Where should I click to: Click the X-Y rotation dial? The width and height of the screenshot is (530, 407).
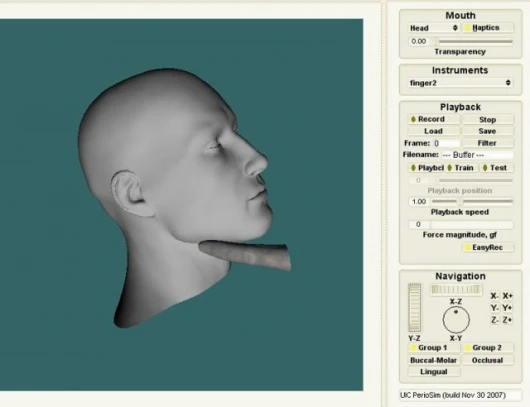tap(456, 320)
